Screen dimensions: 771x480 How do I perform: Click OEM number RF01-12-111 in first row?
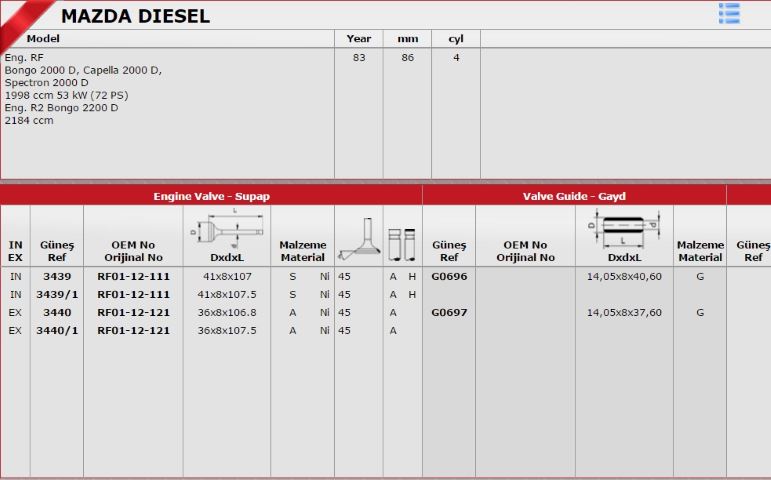pos(133,276)
